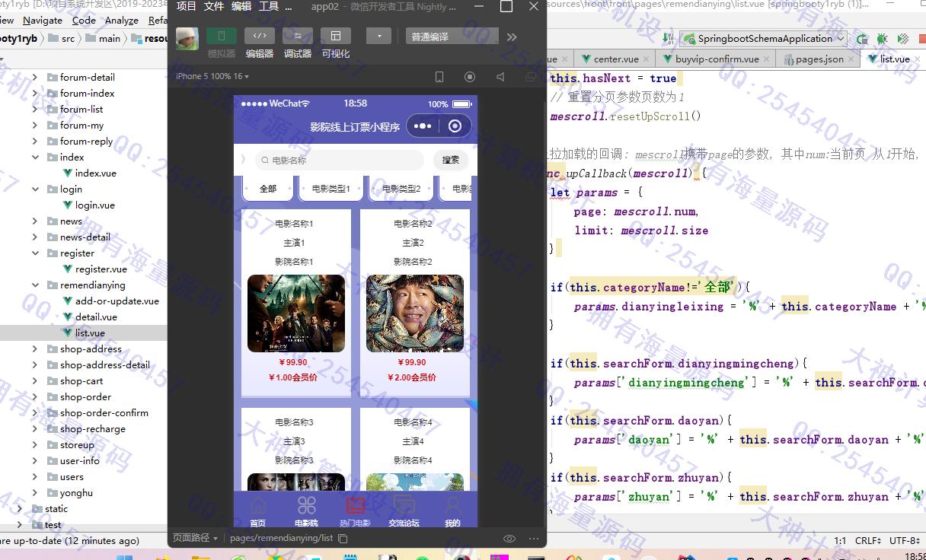
Task: Go to 热门电影 tab icon
Action: coord(355,505)
